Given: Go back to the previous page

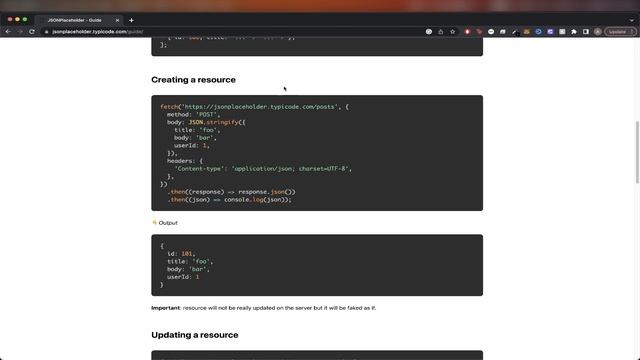Looking at the screenshot, I should pos(8,31).
